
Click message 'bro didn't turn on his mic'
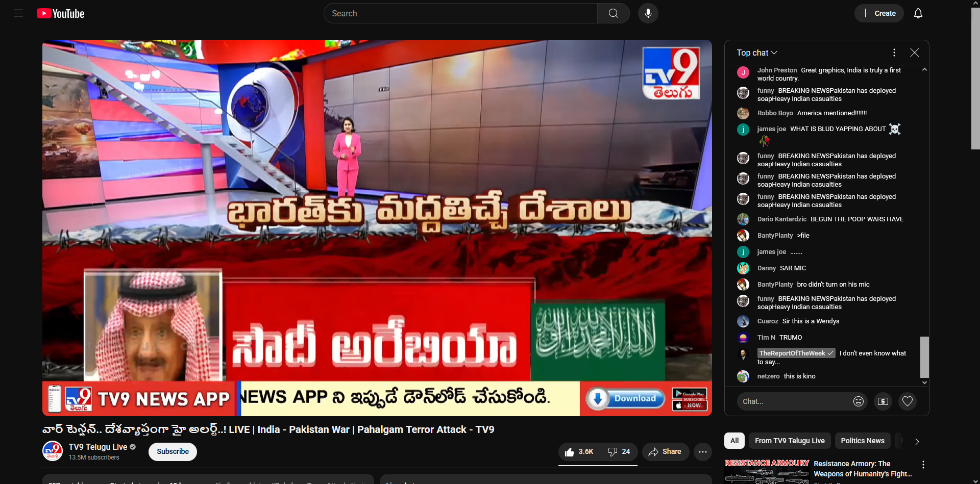(x=833, y=285)
